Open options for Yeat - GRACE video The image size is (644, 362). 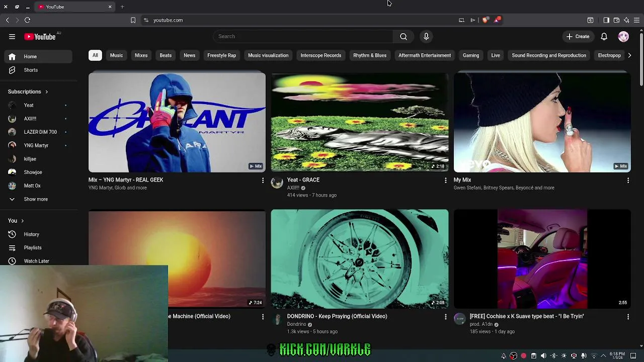445,180
